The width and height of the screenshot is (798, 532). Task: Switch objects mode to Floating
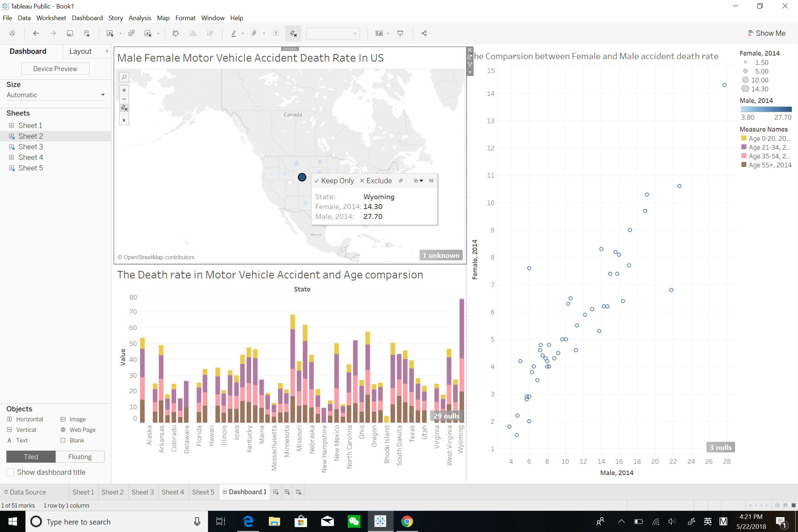(x=80, y=457)
